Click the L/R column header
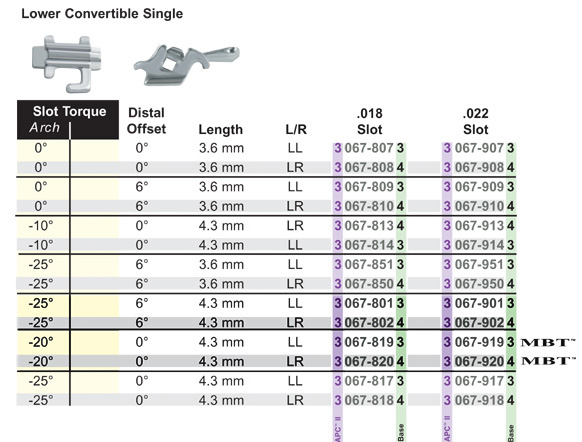Image resolution: width=582 pixels, height=442 pixels. click(296, 130)
